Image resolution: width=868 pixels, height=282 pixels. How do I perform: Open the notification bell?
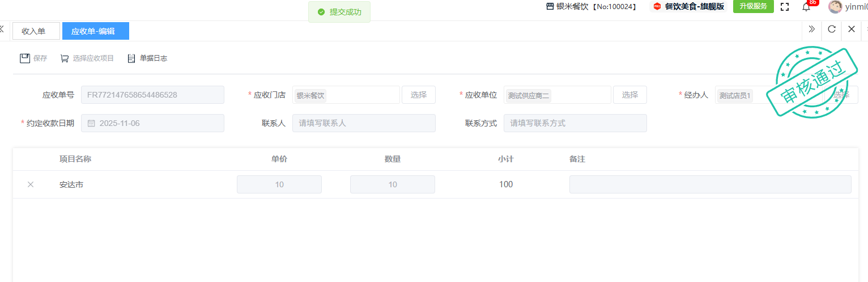[x=806, y=7]
